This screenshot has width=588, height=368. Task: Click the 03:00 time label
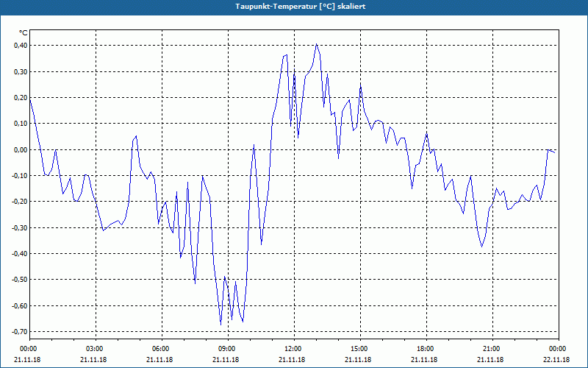coord(96,349)
